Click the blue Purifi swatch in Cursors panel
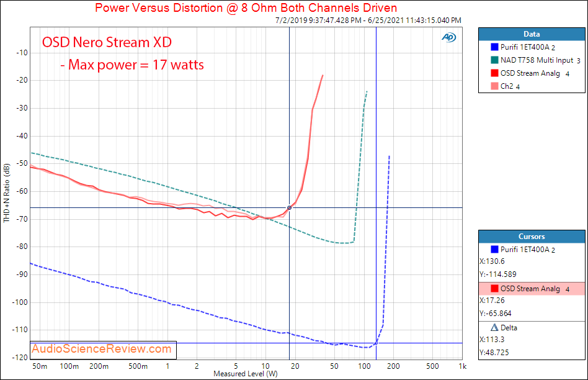 click(x=494, y=250)
